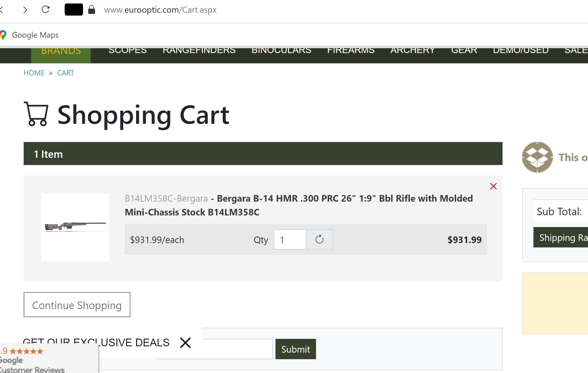
Task: Click the HOME breadcrumb link
Action: tap(34, 73)
